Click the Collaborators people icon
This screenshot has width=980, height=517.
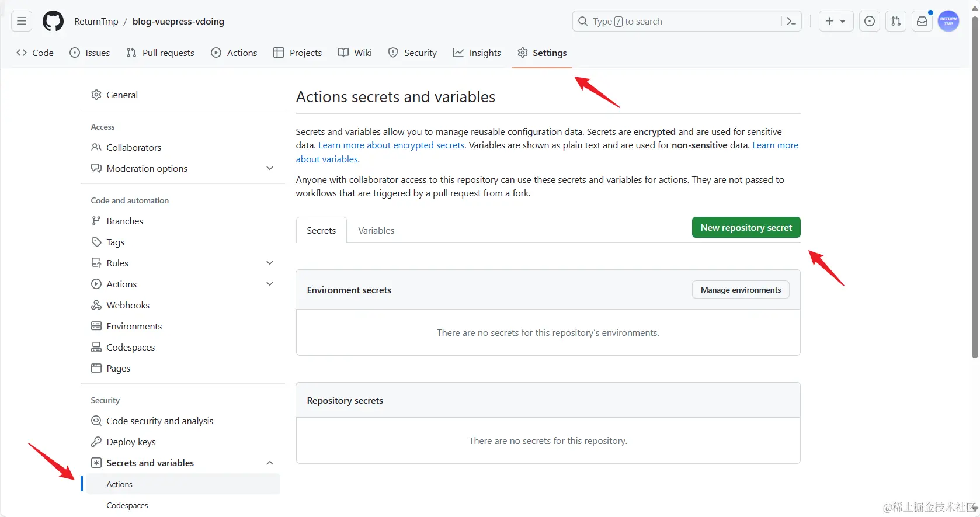pyautogui.click(x=96, y=147)
